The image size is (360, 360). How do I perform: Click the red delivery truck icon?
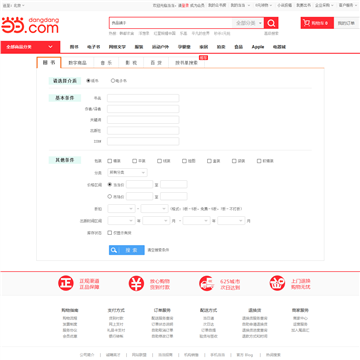pos(207,283)
